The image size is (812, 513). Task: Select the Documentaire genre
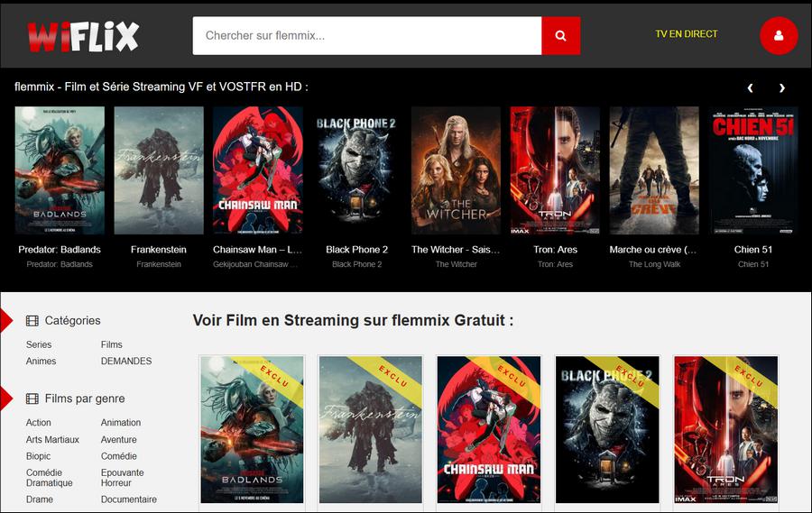(x=129, y=499)
